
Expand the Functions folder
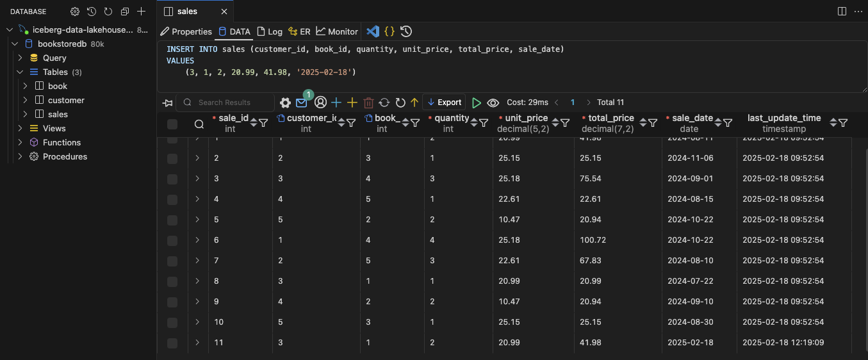point(20,142)
